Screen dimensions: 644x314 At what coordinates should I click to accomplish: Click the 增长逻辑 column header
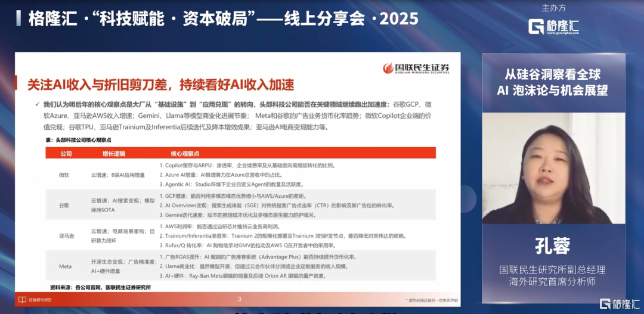[114, 153]
